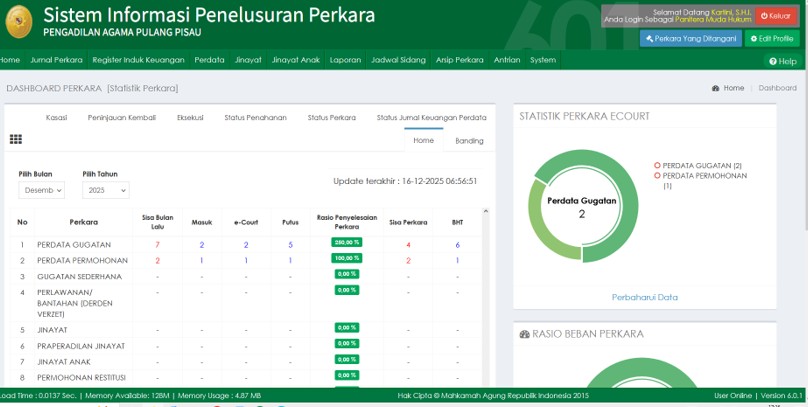Screen dimensions: 808x407
Task: Open the Pilih Tahun dropdown
Action: tap(106, 190)
